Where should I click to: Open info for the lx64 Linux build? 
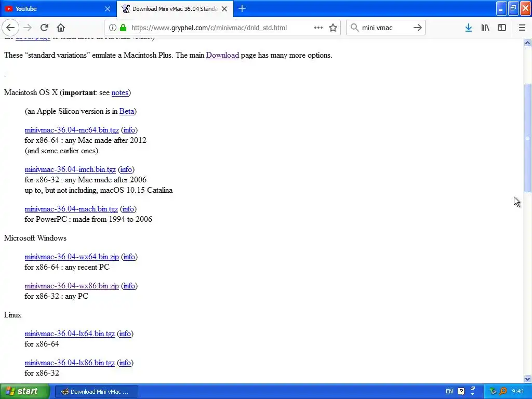tap(125, 334)
